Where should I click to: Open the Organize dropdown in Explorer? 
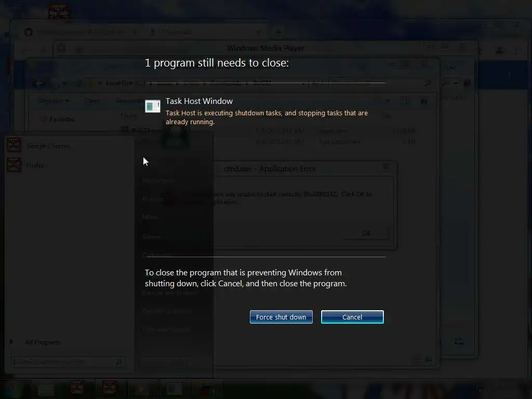click(54, 101)
